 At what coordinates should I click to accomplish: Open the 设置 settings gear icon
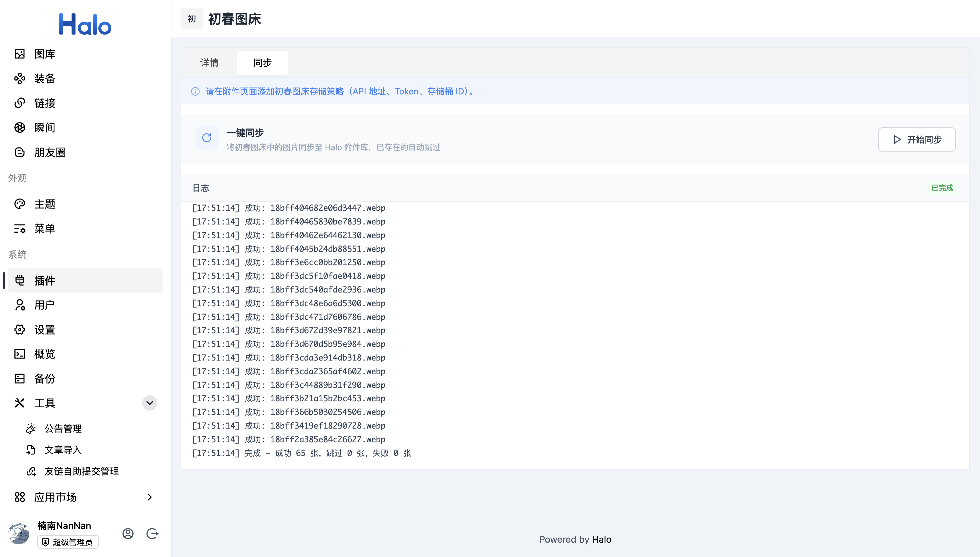click(x=19, y=330)
